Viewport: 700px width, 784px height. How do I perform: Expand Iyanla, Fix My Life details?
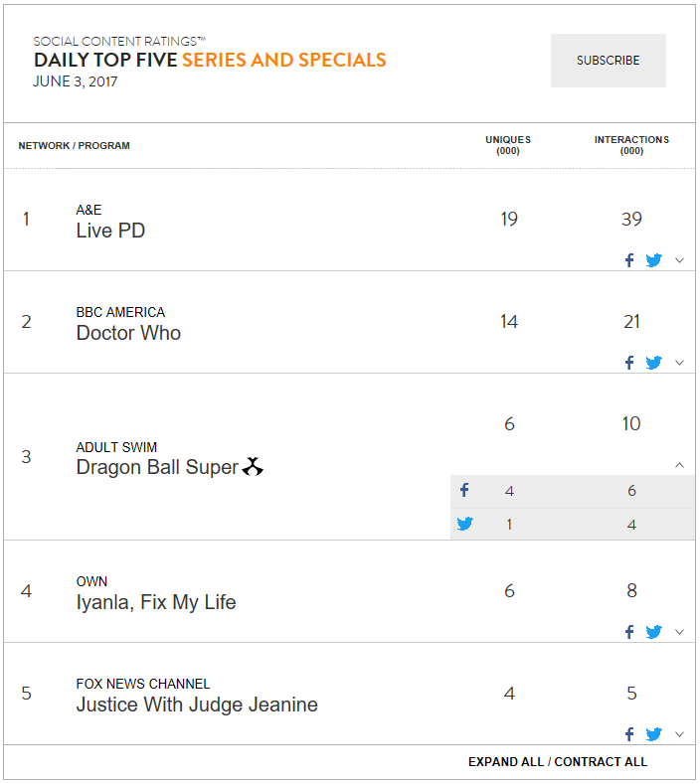point(679,632)
